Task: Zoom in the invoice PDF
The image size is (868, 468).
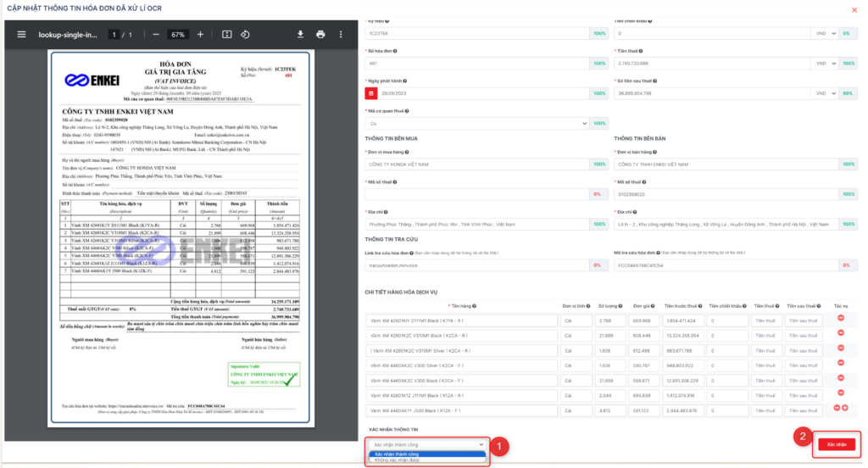Action: (x=200, y=35)
